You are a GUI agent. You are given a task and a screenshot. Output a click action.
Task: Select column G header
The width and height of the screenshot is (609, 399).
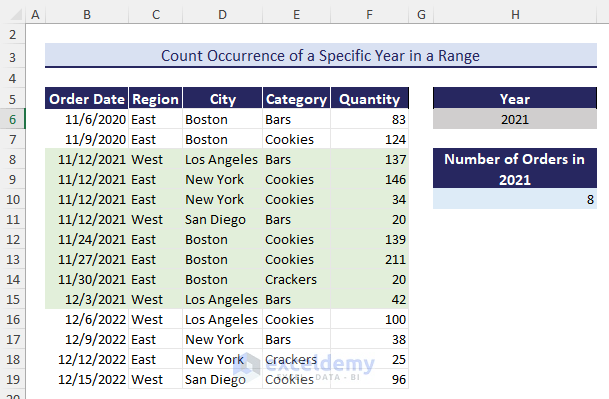tap(421, 14)
